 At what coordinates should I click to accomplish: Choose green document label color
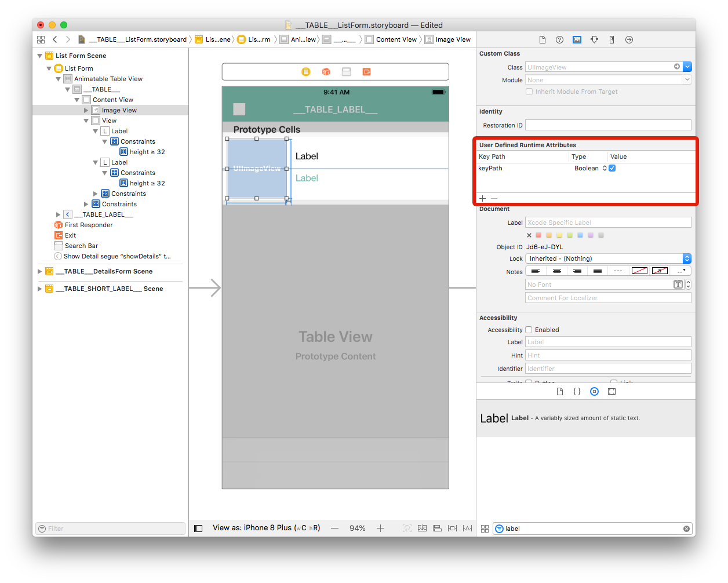click(x=570, y=235)
